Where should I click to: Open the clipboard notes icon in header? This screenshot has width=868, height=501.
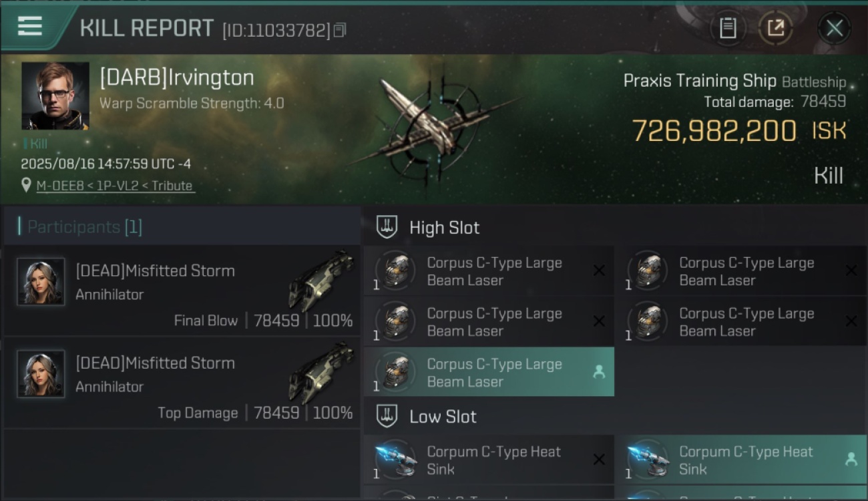(x=727, y=28)
